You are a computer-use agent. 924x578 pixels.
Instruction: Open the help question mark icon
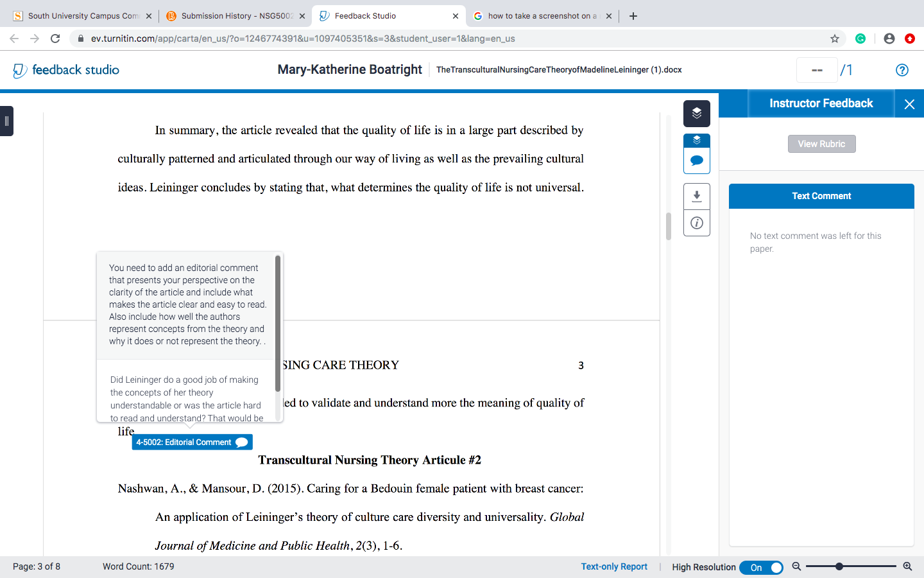[902, 70]
